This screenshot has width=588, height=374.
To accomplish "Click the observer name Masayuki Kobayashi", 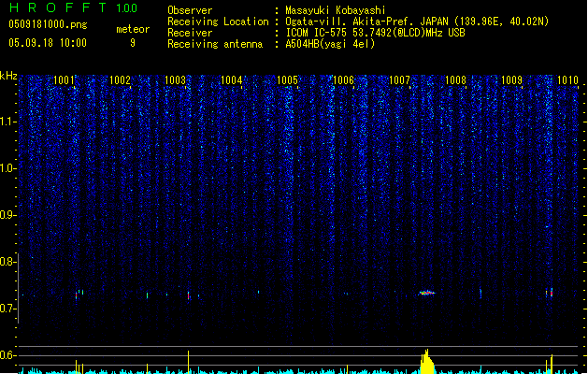I will [x=336, y=10].
